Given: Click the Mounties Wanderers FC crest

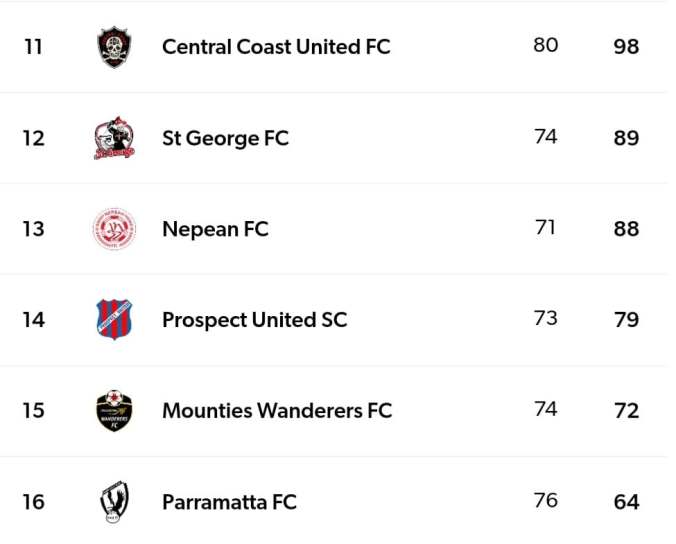Looking at the screenshot, I should click(114, 411).
